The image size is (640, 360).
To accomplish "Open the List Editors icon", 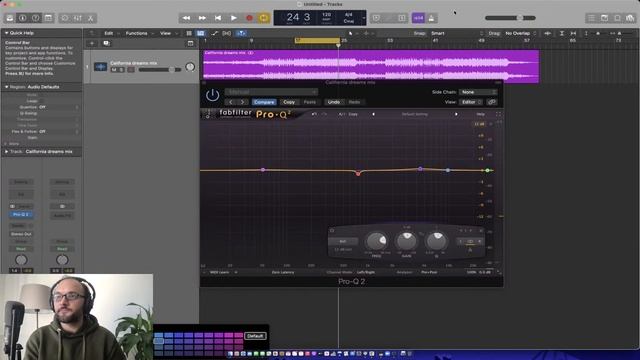I will 591,18.
